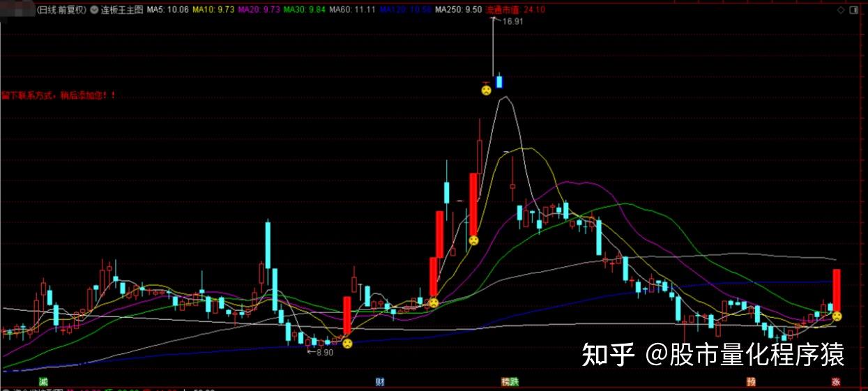This screenshot has height=391, width=868.
Task: Open the indicator dropdown beside 连板王主图
Action: pyautogui.click(x=94, y=10)
